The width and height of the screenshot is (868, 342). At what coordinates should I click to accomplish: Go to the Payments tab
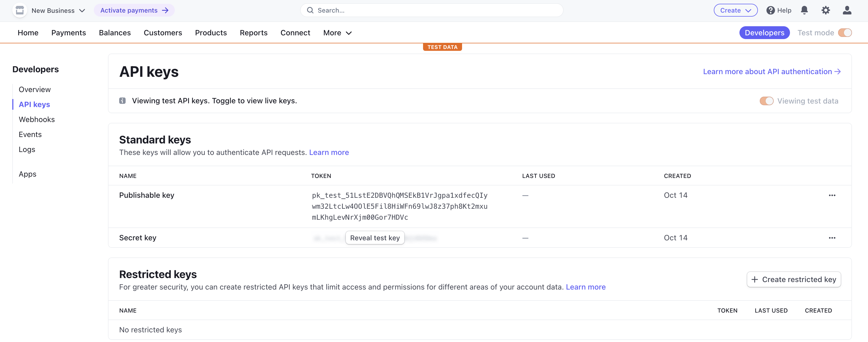(68, 33)
